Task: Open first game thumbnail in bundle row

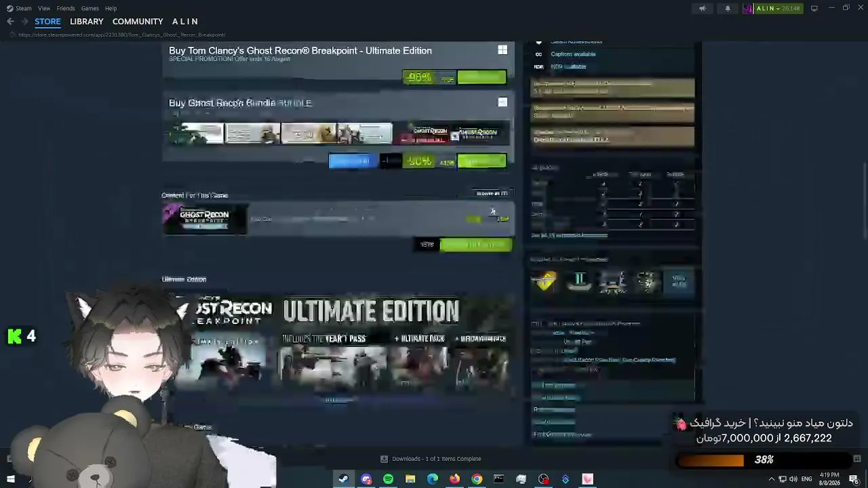Action: (197, 134)
